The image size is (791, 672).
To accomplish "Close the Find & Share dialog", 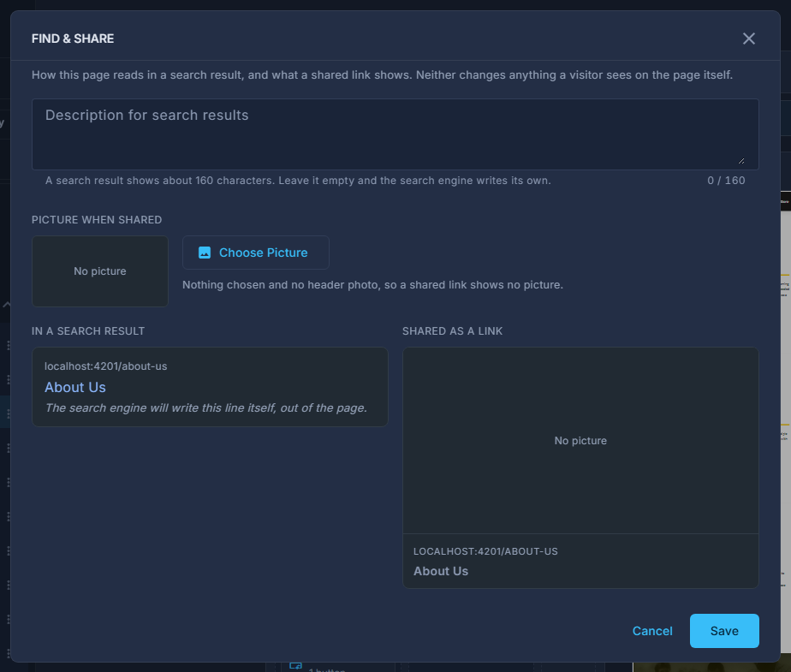I will pyautogui.click(x=748, y=39).
